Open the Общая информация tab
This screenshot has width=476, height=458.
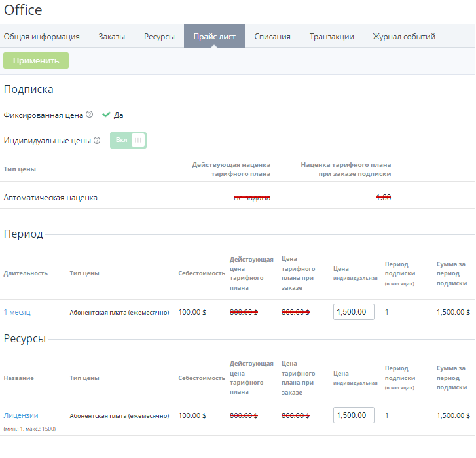tap(42, 37)
